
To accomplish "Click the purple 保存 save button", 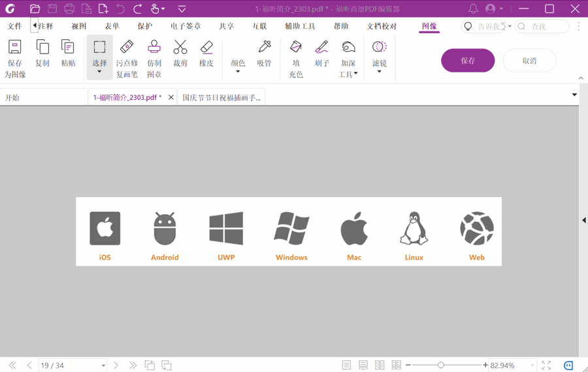I will coord(468,60).
